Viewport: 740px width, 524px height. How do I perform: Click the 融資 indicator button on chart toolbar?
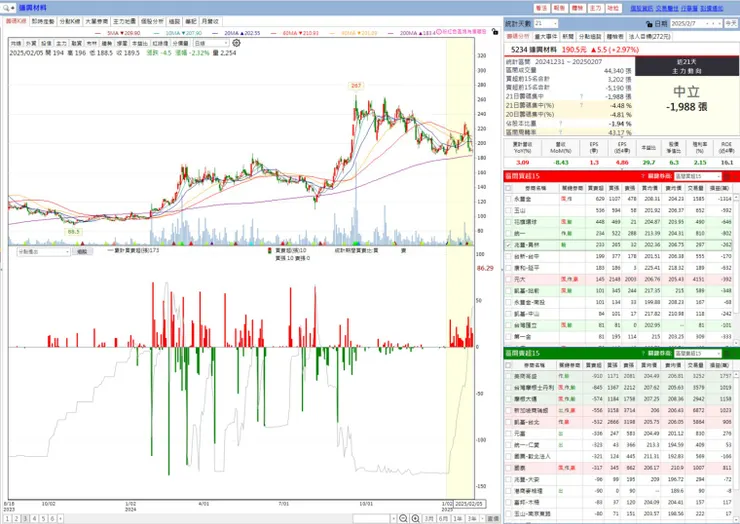coord(76,43)
